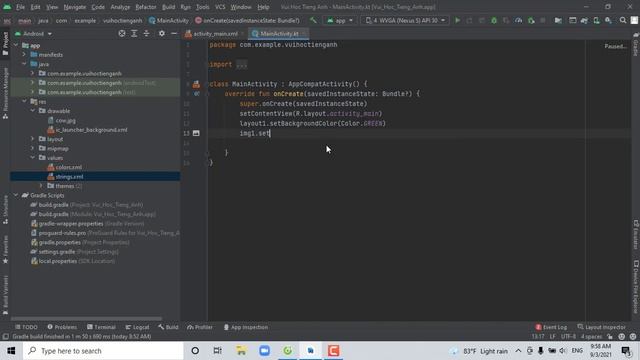The image size is (640, 360).
Task: Open the File menu
Action: [x=20, y=7]
